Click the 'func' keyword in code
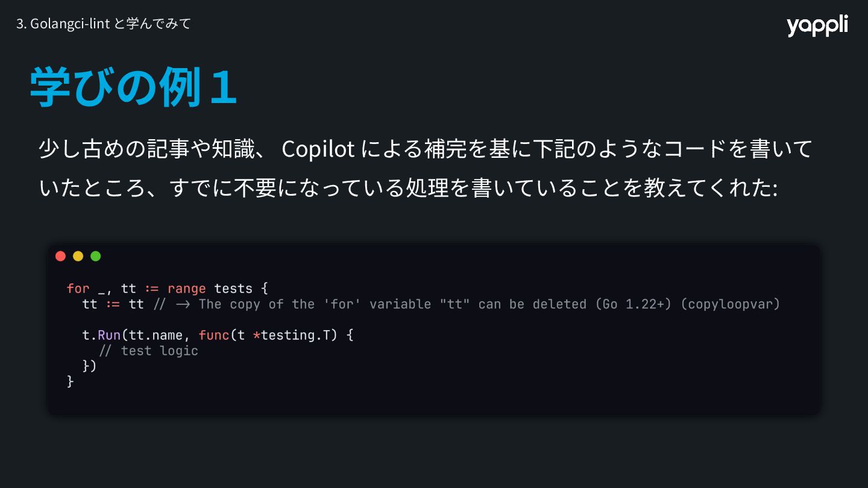868x488 pixels. tap(214, 335)
